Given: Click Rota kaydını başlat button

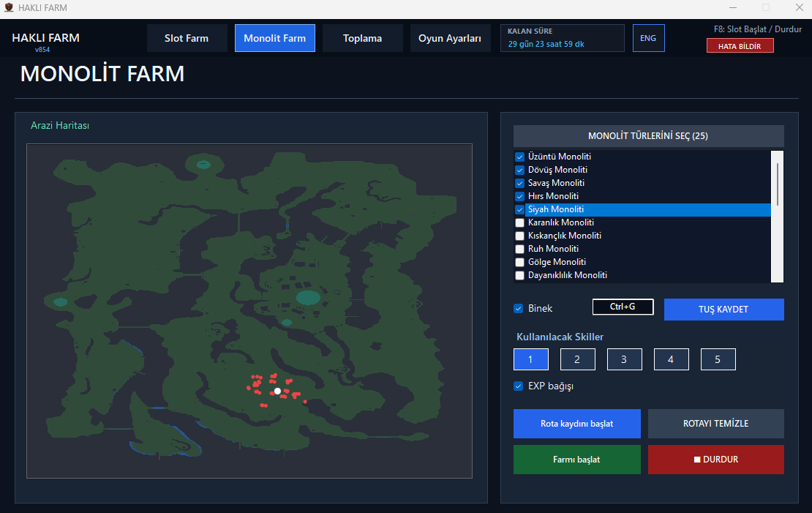Looking at the screenshot, I should coord(577,424).
